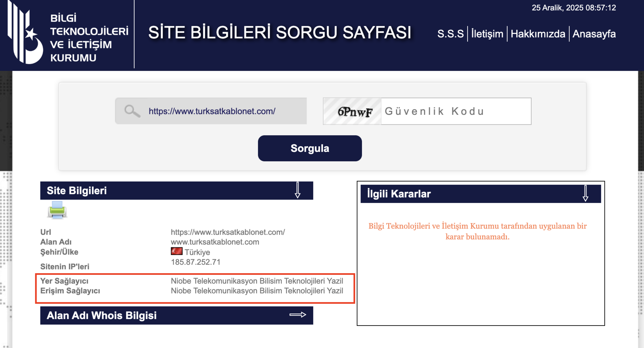
Task: Click the BTK logo emblem
Action: pos(25,33)
